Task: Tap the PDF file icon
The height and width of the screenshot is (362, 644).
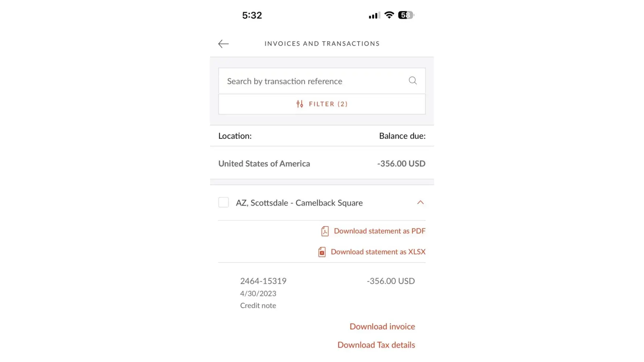Action: pos(325,231)
